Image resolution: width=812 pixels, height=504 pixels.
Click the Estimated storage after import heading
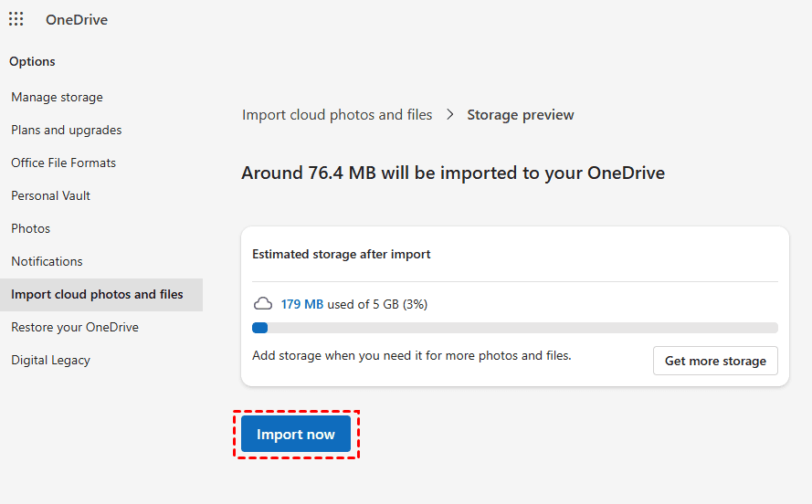coord(342,254)
